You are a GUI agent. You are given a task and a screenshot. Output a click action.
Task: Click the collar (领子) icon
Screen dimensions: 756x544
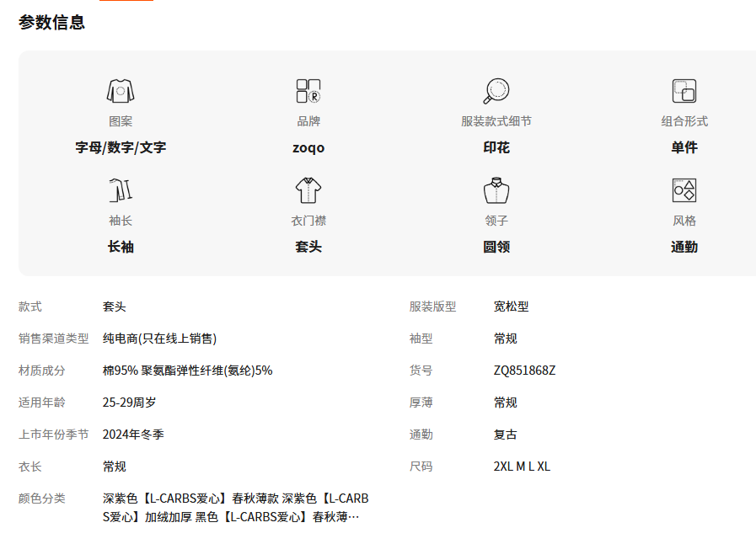[x=496, y=190]
